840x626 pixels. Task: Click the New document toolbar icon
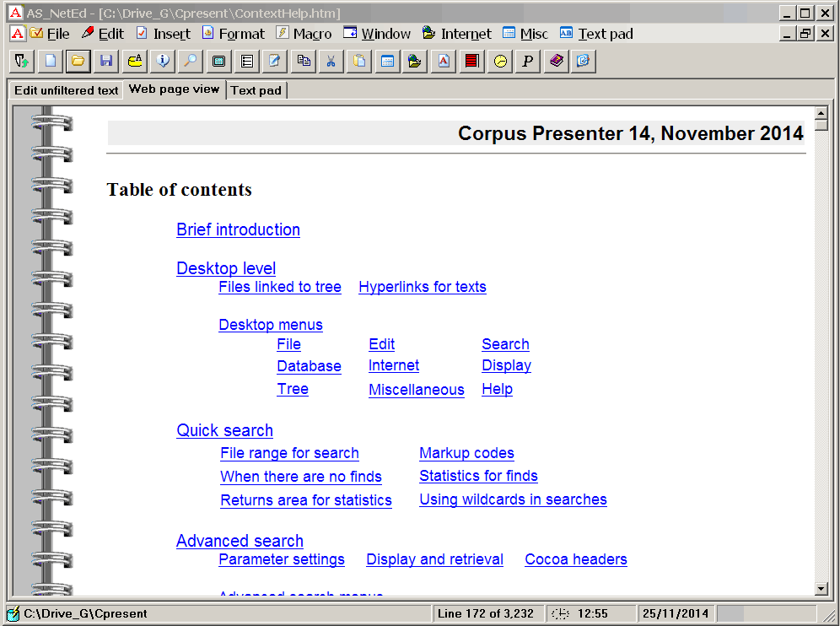tap(50, 61)
